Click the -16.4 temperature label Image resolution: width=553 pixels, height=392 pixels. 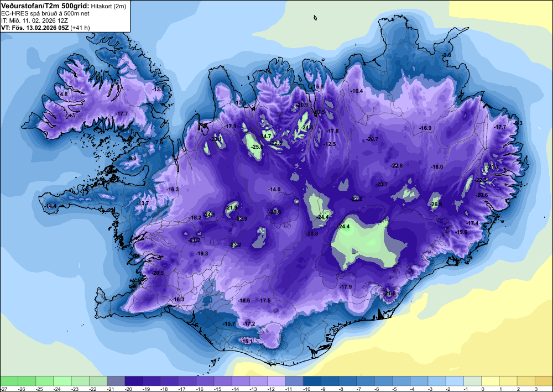click(x=357, y=91)
